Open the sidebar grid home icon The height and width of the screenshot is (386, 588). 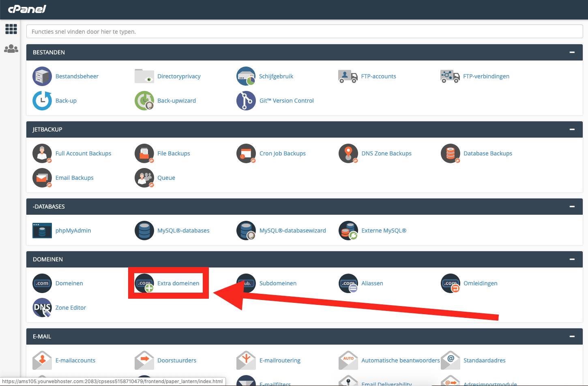[x=11, y=29]
